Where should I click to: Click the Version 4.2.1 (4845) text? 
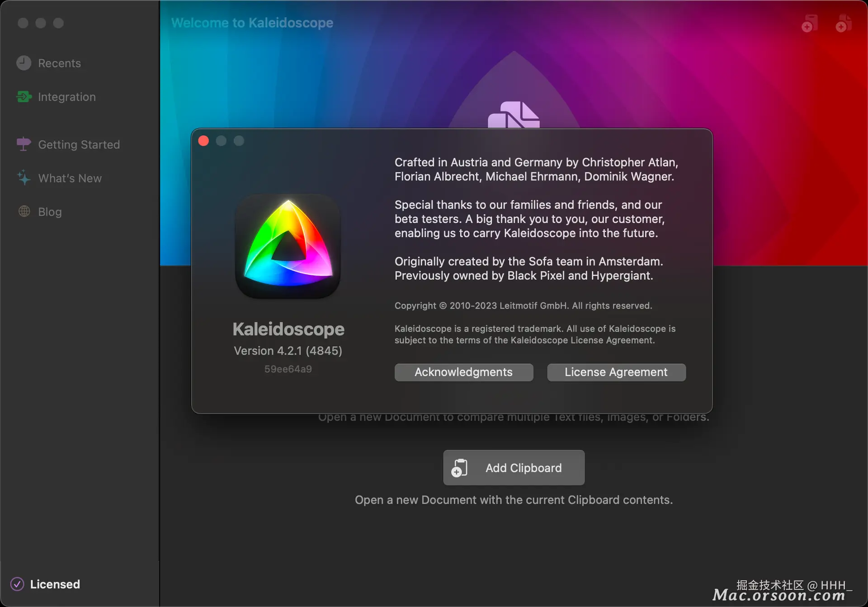pos(288,351)
